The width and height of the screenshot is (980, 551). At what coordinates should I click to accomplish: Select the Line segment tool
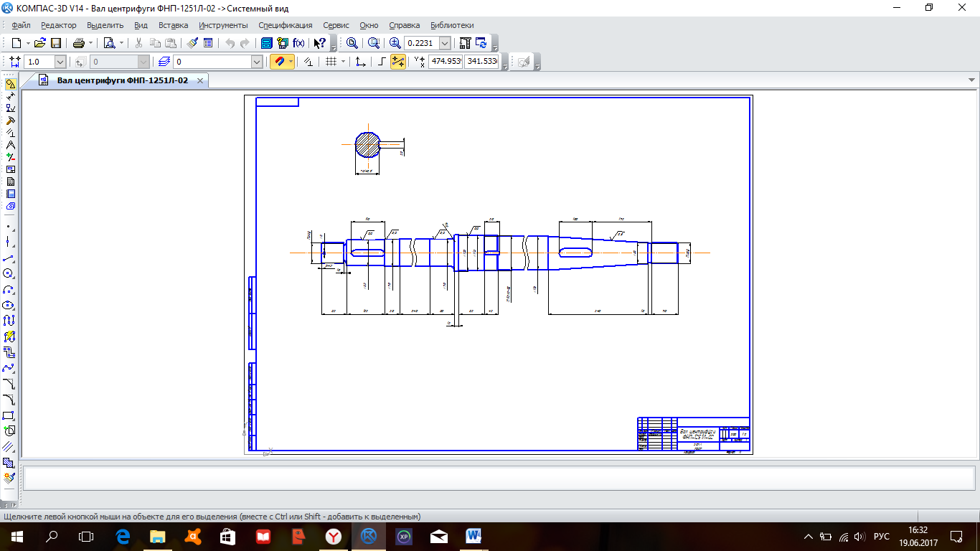pos(9,258)
